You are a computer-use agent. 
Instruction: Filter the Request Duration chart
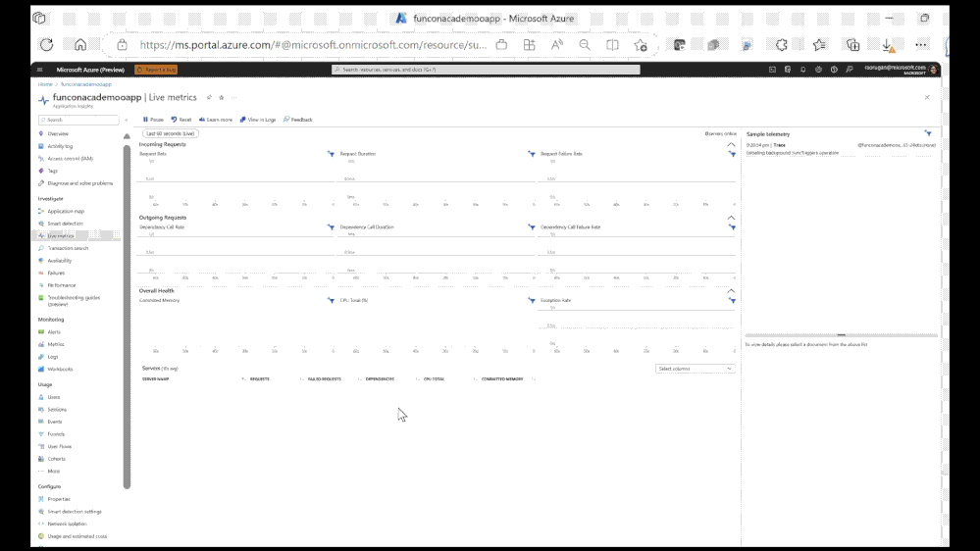532,154
